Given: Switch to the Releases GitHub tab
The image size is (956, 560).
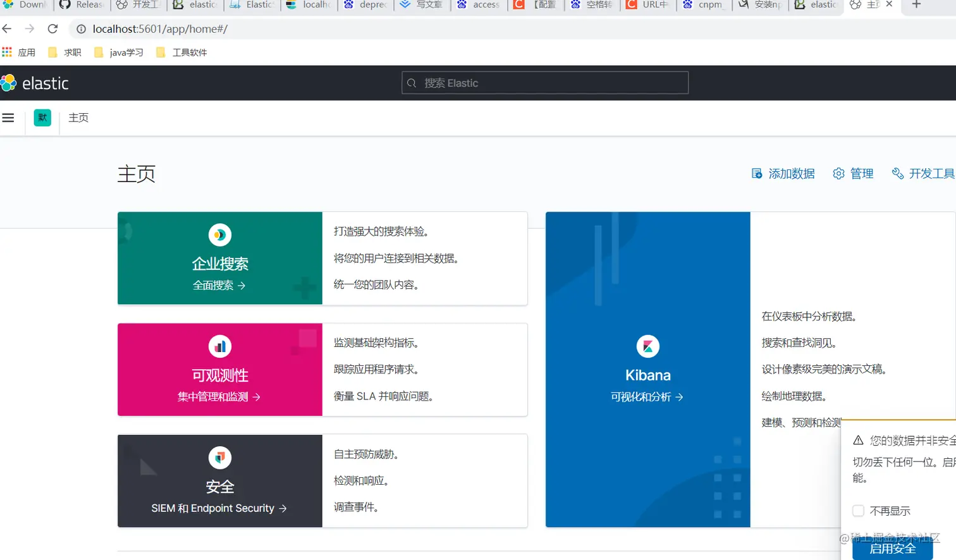Looking at the screenshot, I should (82, 5).
